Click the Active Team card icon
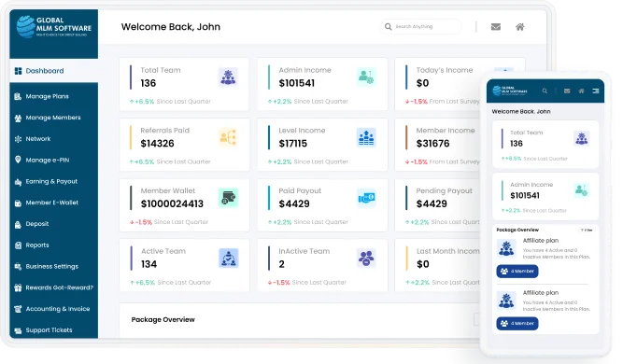 (229, 258)
